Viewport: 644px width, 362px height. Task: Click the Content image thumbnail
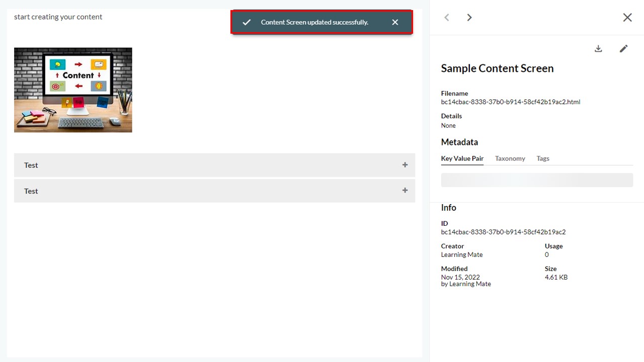point(73,90)
